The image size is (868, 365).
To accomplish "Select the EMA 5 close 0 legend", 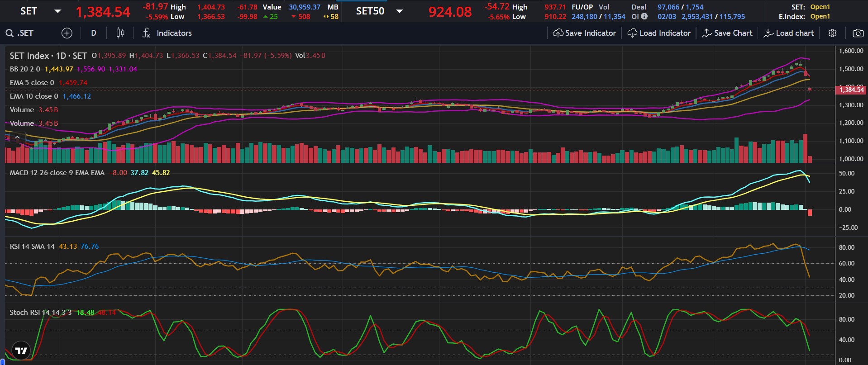I will coord(32,83).
